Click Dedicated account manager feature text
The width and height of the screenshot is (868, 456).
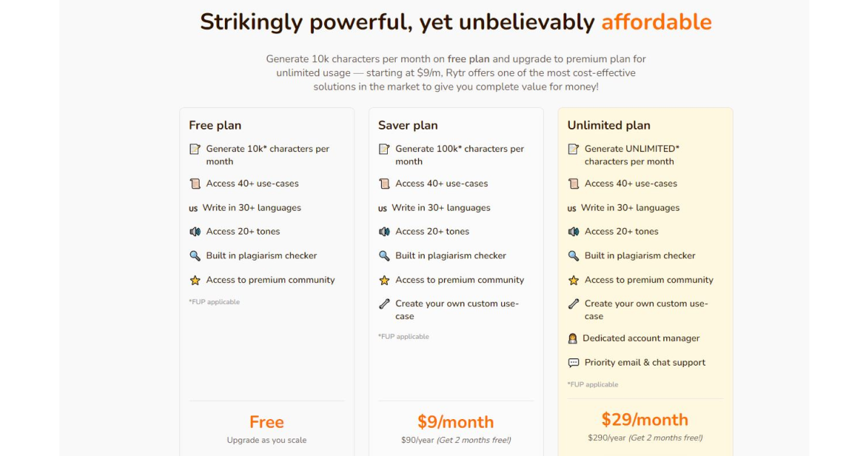point(641,339)
